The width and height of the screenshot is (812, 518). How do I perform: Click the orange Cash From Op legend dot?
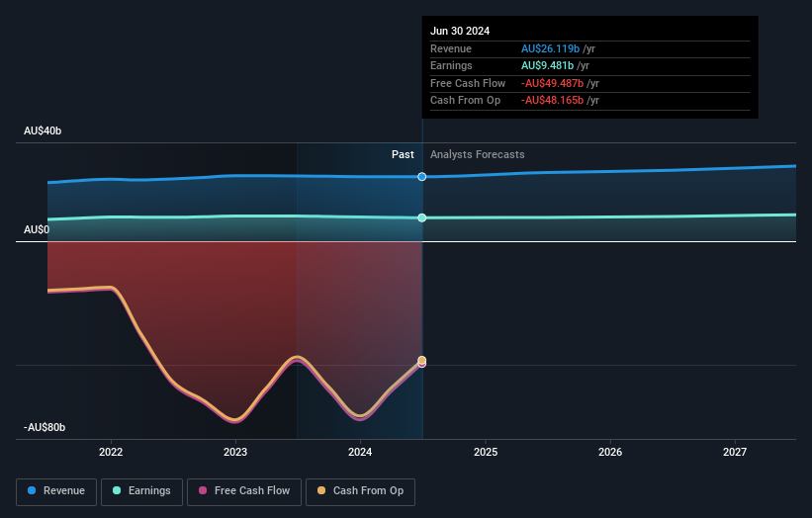[321, 490]
